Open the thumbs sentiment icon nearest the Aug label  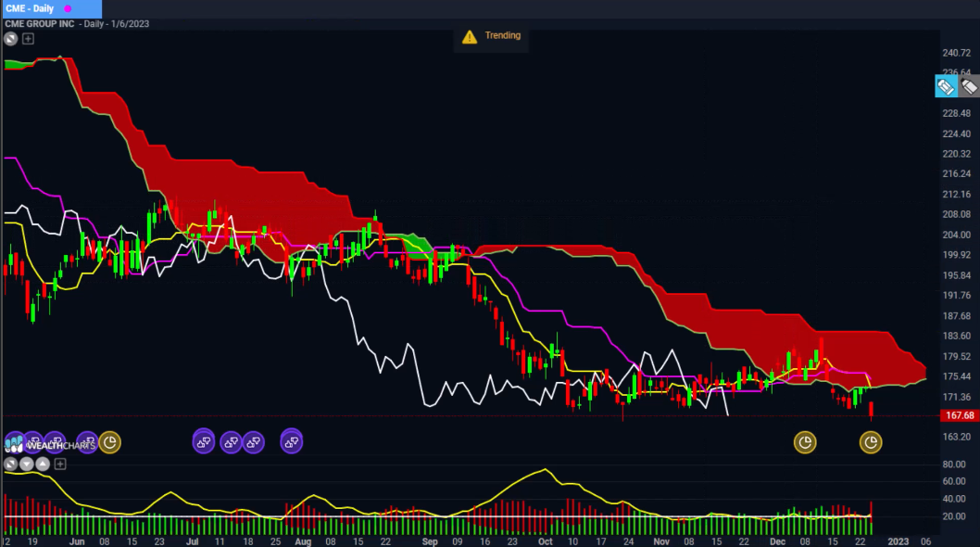[x=291, y=442]
